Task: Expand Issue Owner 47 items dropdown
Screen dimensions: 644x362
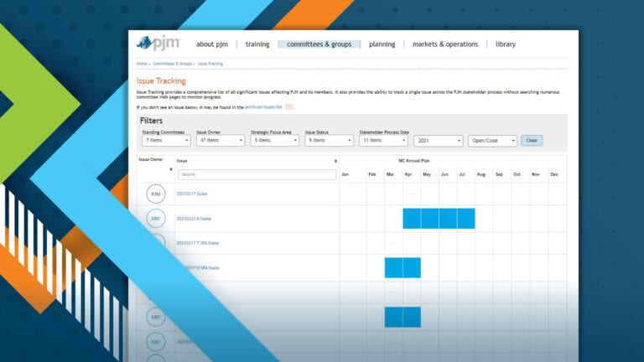Action: (x=221, y=141)
